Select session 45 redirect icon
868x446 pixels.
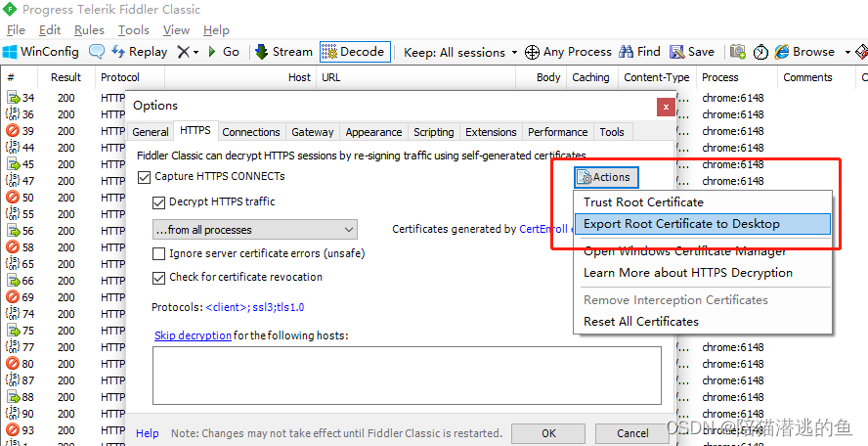click(x=13, y=164)
